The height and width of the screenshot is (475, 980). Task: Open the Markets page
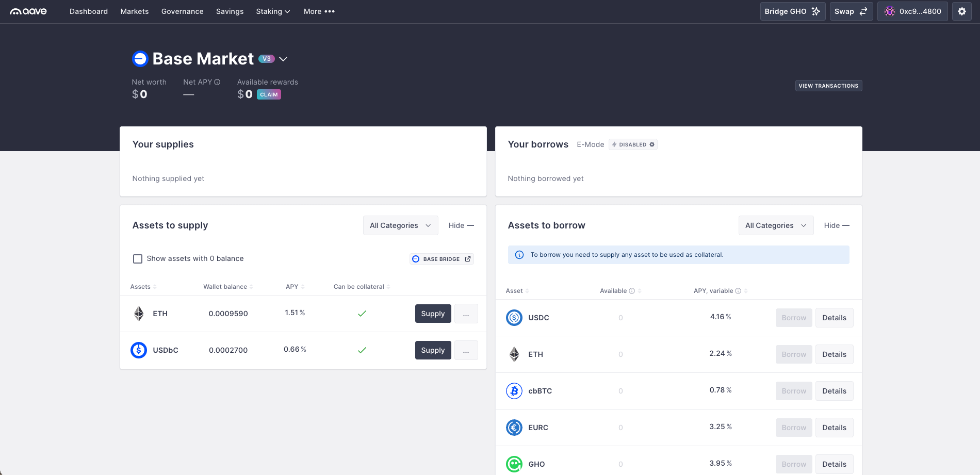point(135,11)
